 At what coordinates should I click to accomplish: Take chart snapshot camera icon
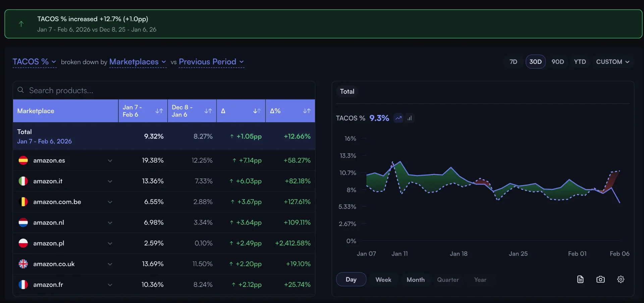(x=600, y=279)
